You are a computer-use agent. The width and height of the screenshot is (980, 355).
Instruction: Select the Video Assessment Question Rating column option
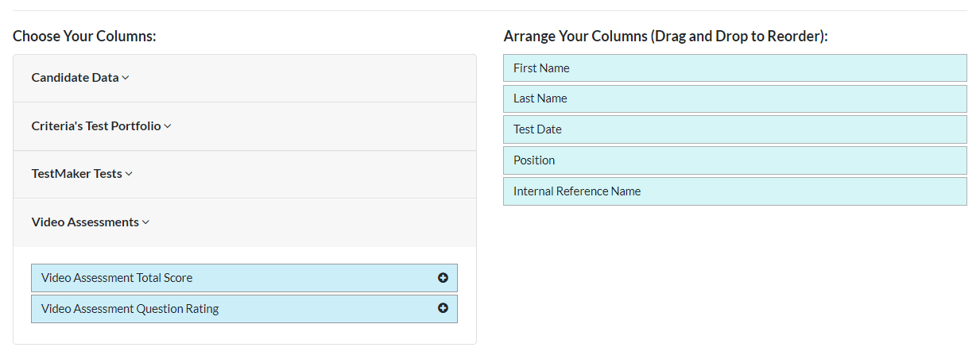pyautogui.click(x=244, y=309)
